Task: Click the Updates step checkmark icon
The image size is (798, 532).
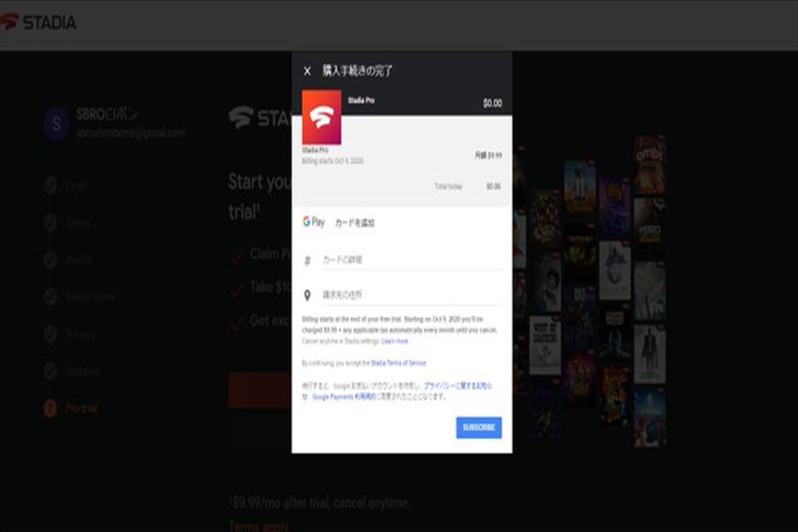Action: click(x=50, y=371)
